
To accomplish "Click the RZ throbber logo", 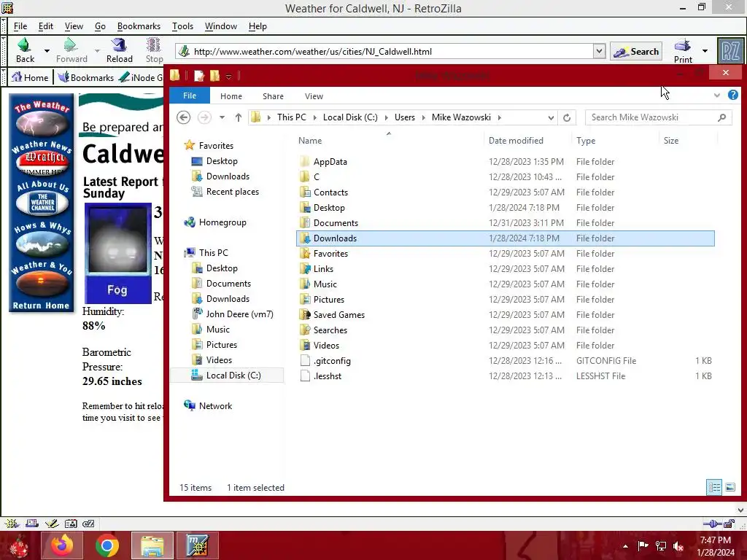I will coord(729,51).
